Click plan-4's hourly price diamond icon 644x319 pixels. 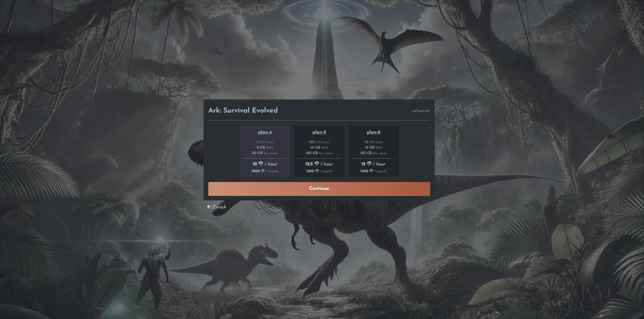point(261,164)
